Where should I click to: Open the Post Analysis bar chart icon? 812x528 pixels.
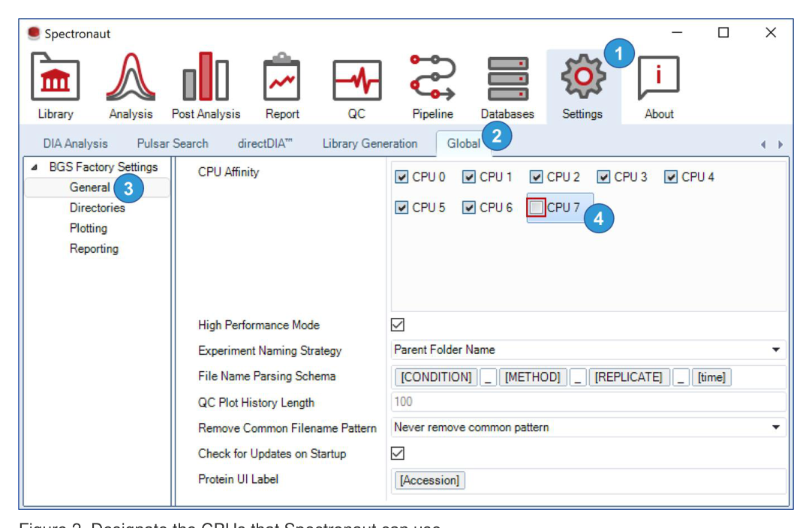tap(206, 76)
